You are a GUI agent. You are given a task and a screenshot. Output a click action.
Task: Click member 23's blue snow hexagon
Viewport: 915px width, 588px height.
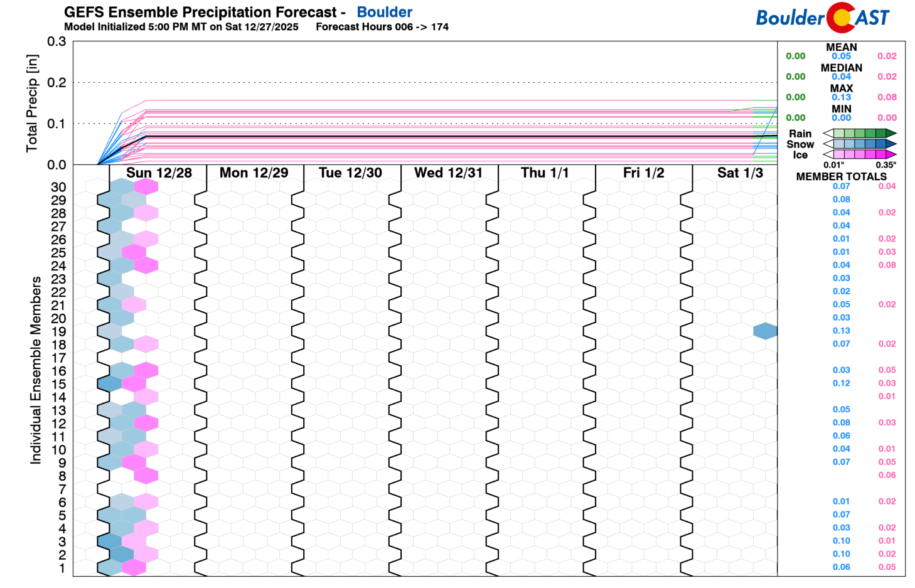[110, 279]
